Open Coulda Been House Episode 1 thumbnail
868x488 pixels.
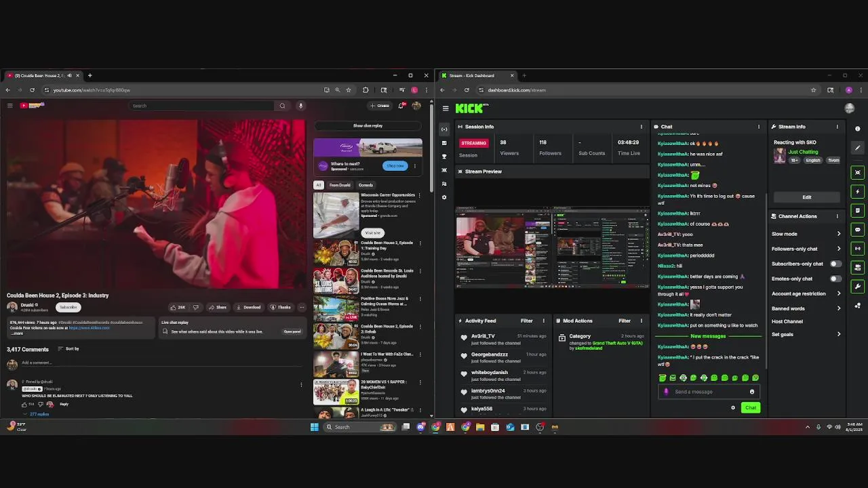click(x=336, y=253)
